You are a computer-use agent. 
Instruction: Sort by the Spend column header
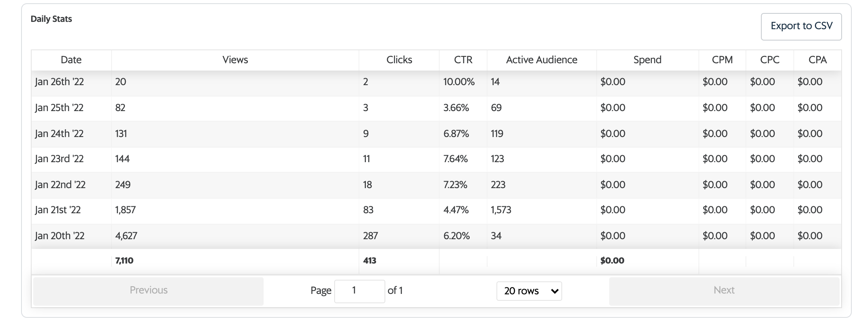647,60
